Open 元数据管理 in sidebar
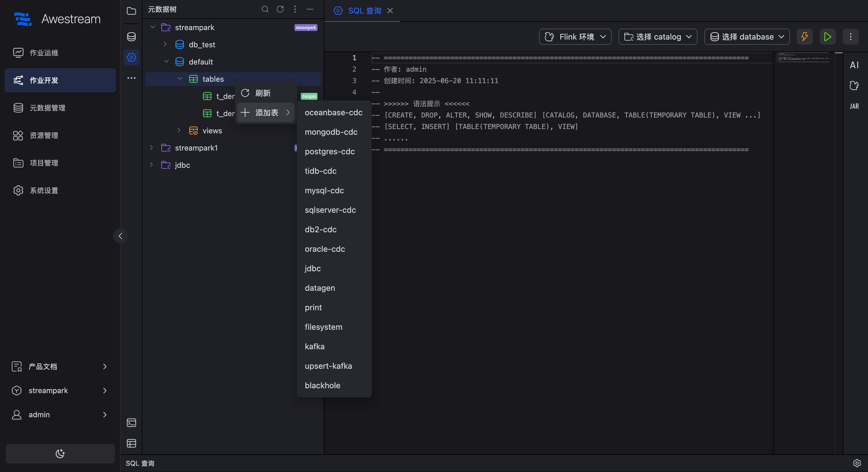Screen dimensions: 868x472 pyautogui.click(x=60, y=108)
